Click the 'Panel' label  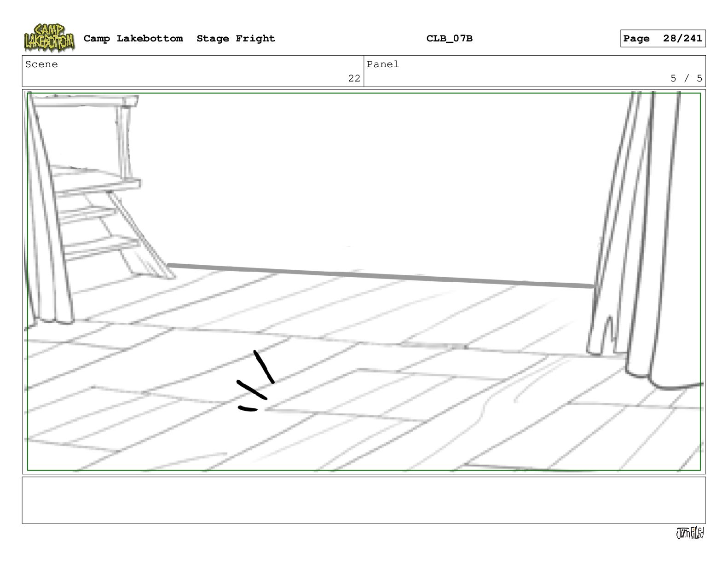tap(383, 64)
